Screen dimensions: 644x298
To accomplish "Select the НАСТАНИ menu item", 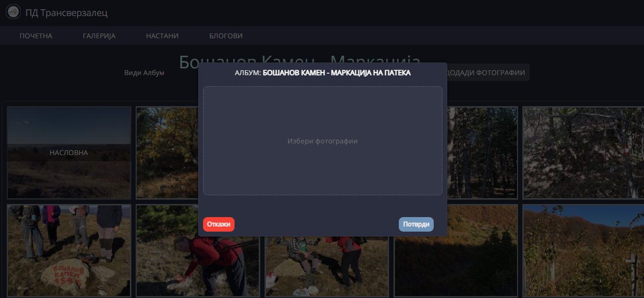I will pyautogui.click(x=162, y=36).
